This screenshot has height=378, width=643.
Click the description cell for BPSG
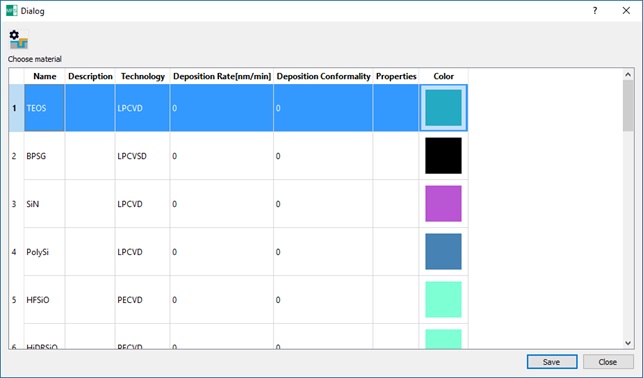[x=90, y=156]
